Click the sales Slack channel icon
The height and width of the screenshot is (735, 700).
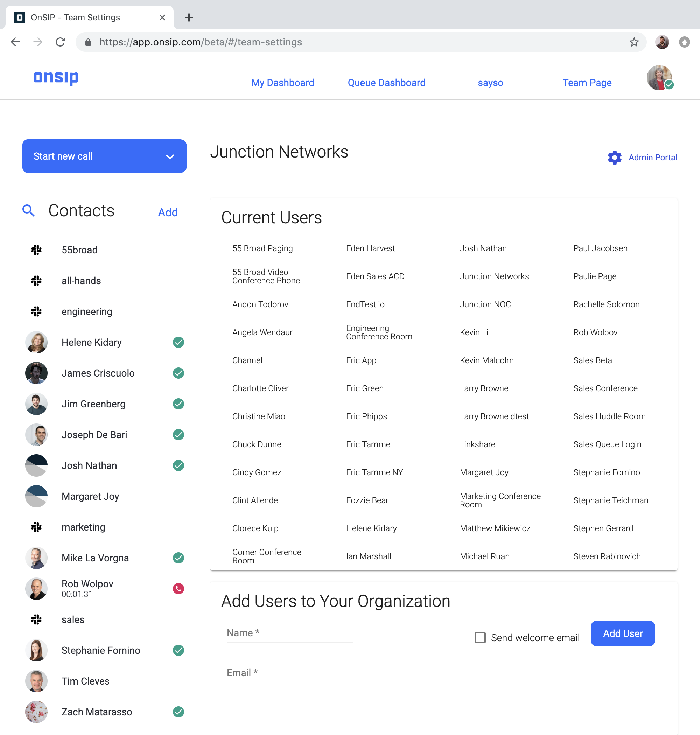(36, 620)
